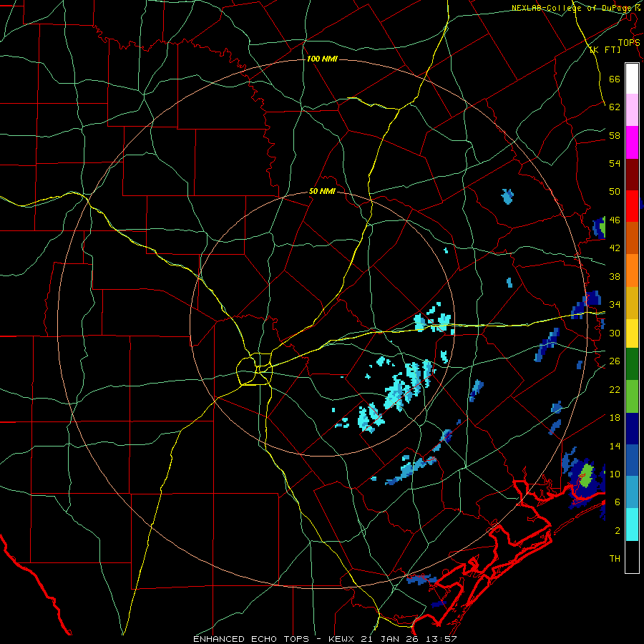Click the magenta 58 kft legend swatch

coord(632,142)
